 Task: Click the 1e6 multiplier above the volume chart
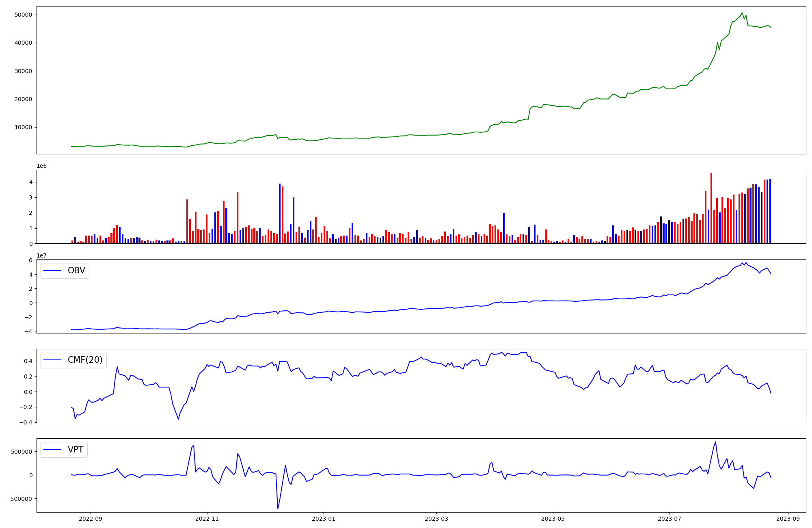pos(41,166)
